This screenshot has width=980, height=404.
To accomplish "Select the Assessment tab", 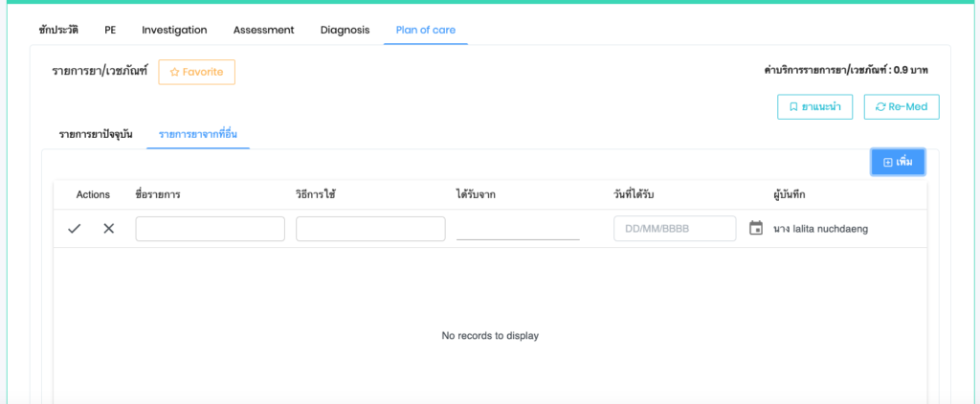I will coord(264,30).
